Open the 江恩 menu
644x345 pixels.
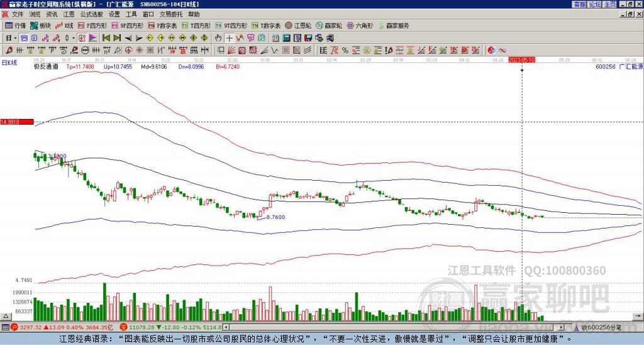pos(69,14)
